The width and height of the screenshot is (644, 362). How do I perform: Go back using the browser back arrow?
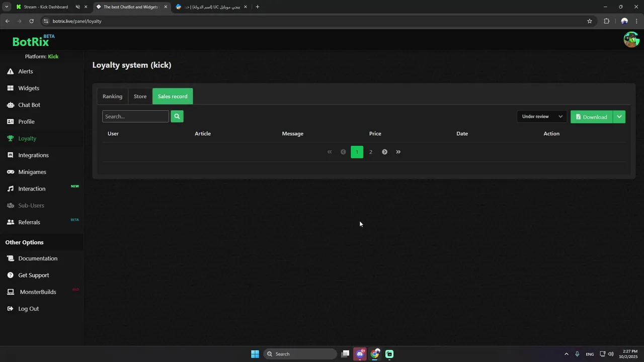tap(7, 21)
